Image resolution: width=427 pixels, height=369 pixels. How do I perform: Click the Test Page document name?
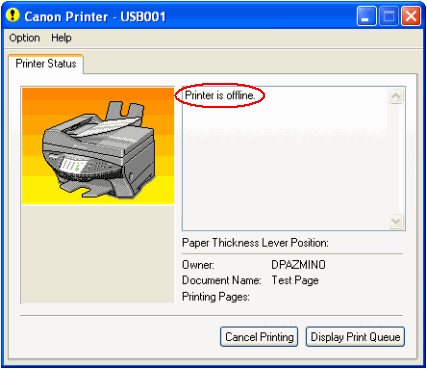coord(295,280)
